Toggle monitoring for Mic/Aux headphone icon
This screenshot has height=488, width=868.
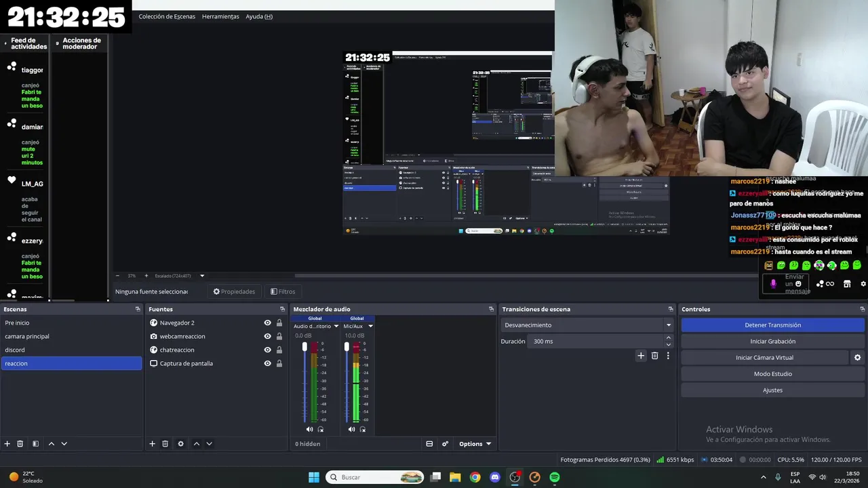click(x=363, y=429)
